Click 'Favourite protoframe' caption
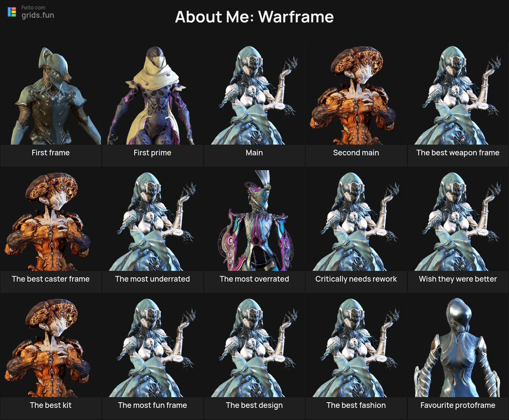Screen dimensions: 509x420 point(458,406)
